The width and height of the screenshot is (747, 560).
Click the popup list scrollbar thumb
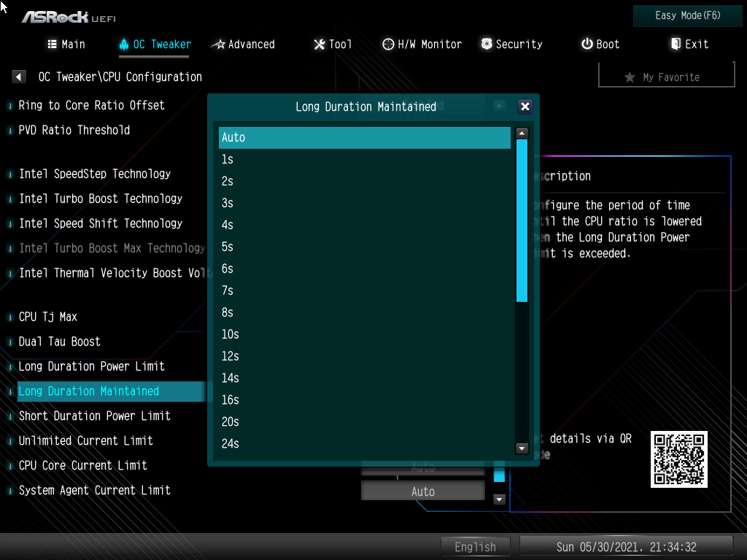[522, 220]
